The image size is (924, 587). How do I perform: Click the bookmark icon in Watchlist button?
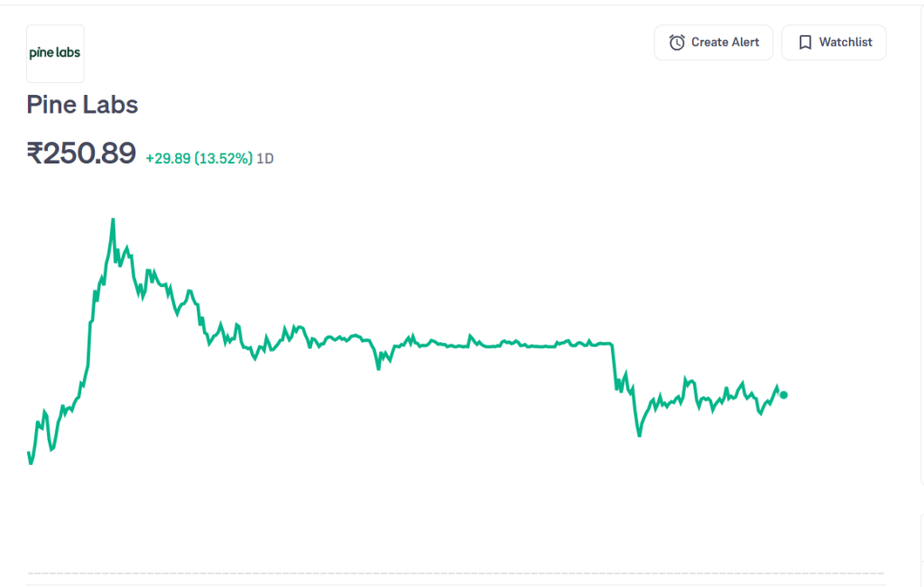805,42
